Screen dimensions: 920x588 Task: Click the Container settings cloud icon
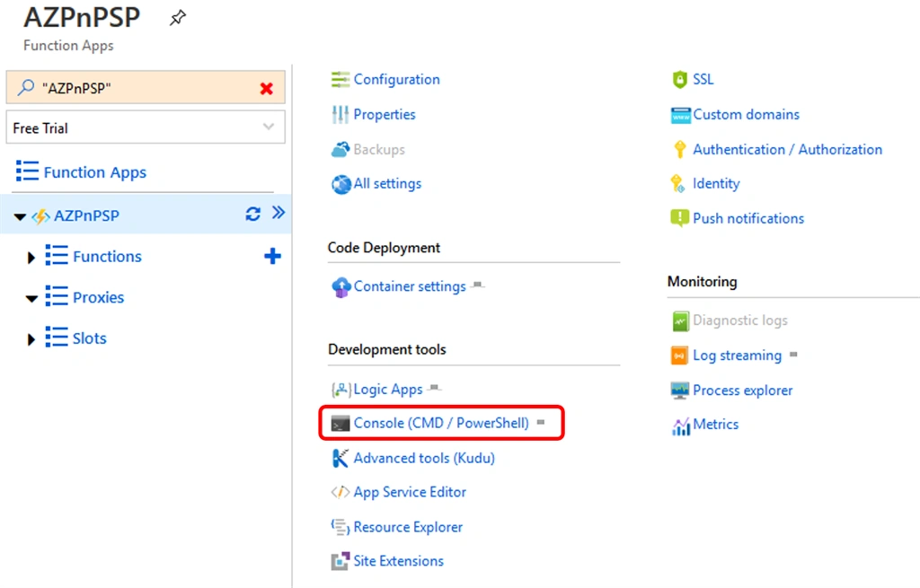pyautogui.click(x=341, y=287)
